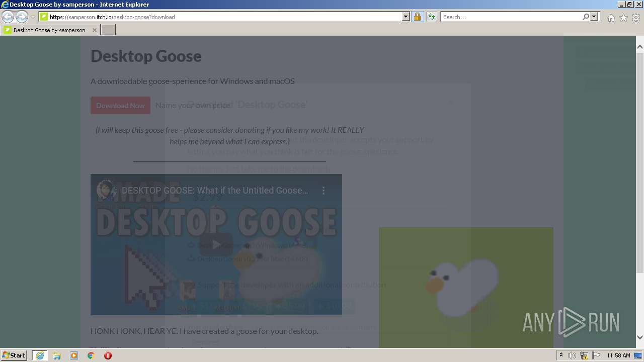Go back using the Back arrow
Image resolution: width=644 pixels, height=362 pixels.
[x=8, y=17]
